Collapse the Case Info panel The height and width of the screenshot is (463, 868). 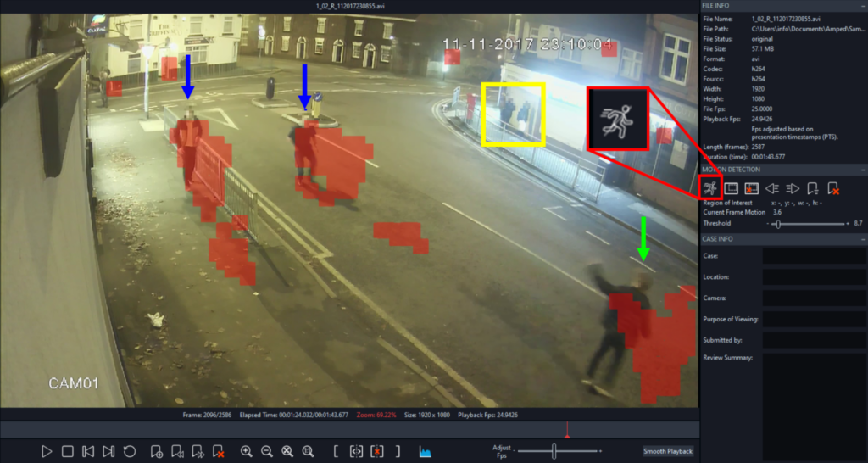click(x=863, y=239)
